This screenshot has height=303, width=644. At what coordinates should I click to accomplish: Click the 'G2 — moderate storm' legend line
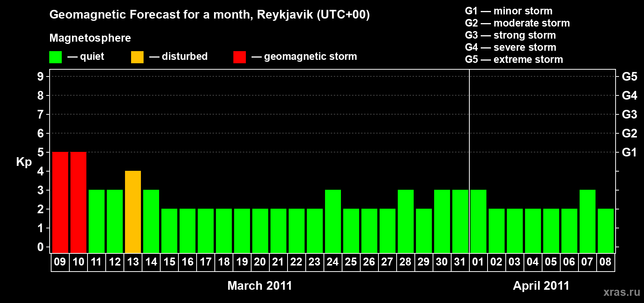pos(517,23)
